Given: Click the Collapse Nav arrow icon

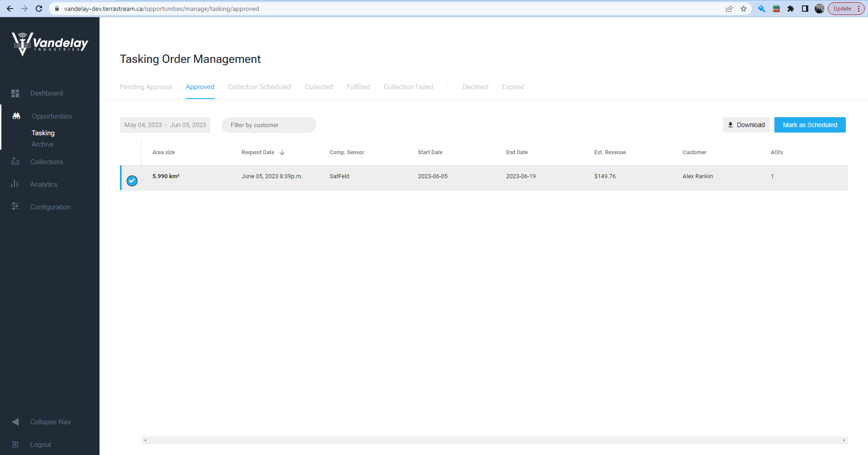Looking at the screenshot, I should pyautogui.click(x=15, y=422).
